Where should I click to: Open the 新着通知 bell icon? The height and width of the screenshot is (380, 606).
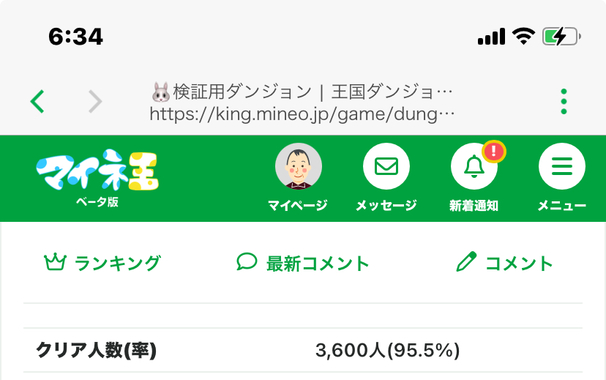click(474, 166)
